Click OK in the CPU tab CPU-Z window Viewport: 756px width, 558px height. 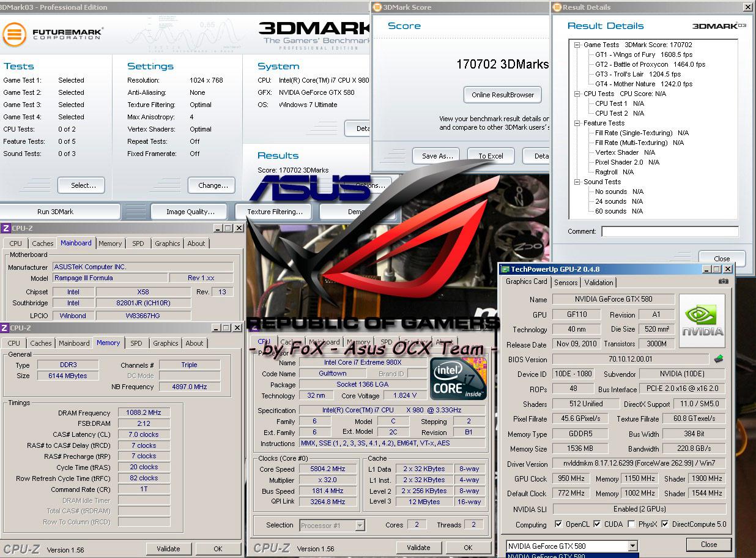click(x=468, y=548)
